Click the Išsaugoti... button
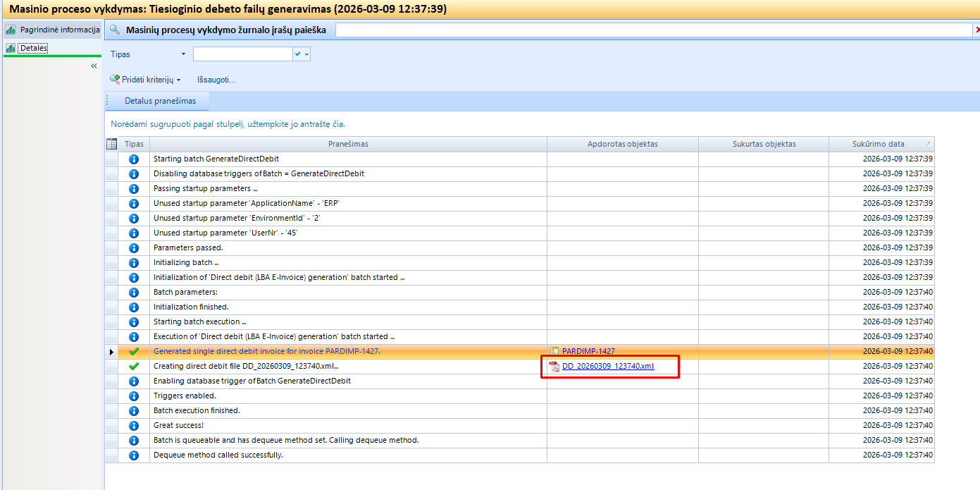Image resolution: width=980 pixels, height=490 pixels. [216, 80]
